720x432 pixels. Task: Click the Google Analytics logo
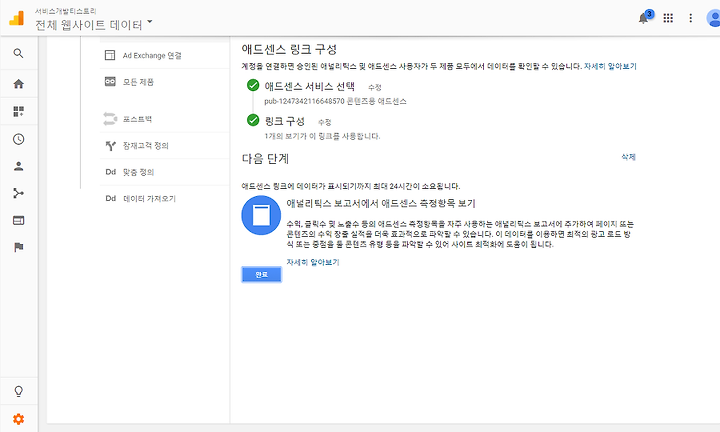tap(17, 18)
